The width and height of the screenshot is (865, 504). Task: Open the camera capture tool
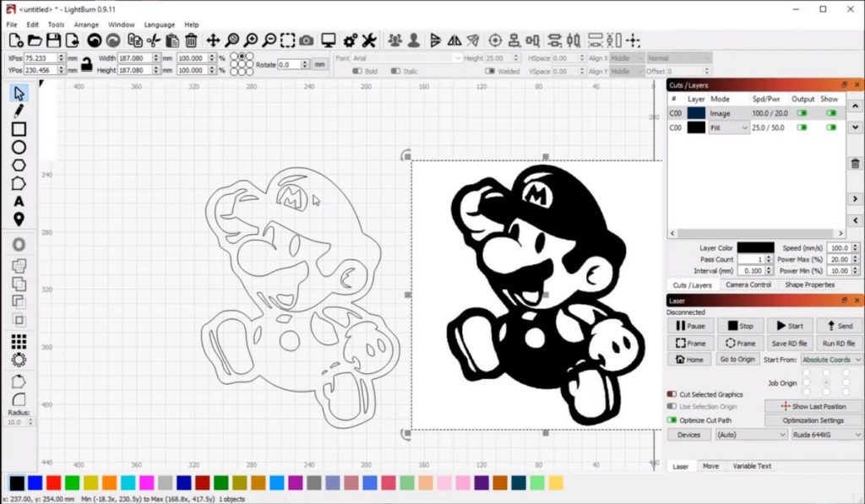(307, 41)
